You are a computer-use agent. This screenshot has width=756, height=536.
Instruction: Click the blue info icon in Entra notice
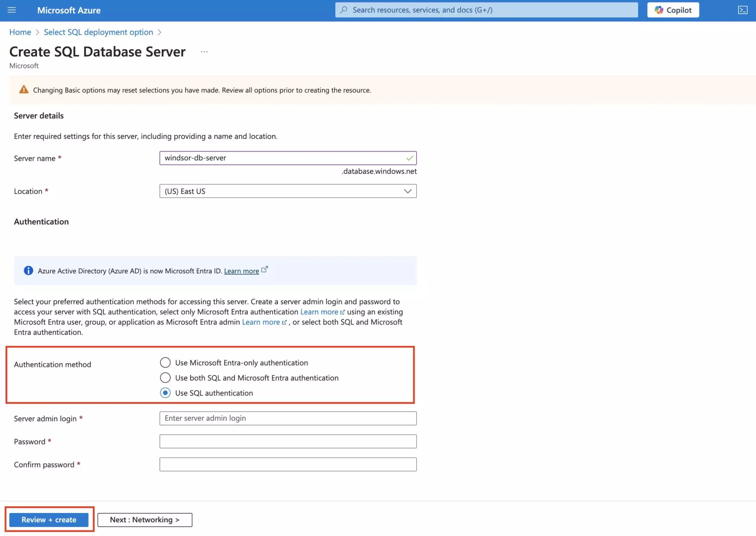[28, 271]
